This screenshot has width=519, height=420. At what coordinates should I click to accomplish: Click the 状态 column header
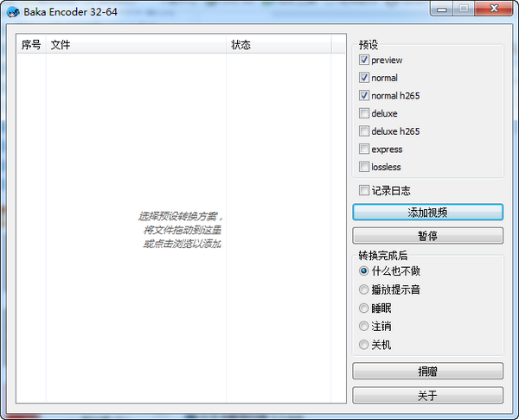point(277,45)
